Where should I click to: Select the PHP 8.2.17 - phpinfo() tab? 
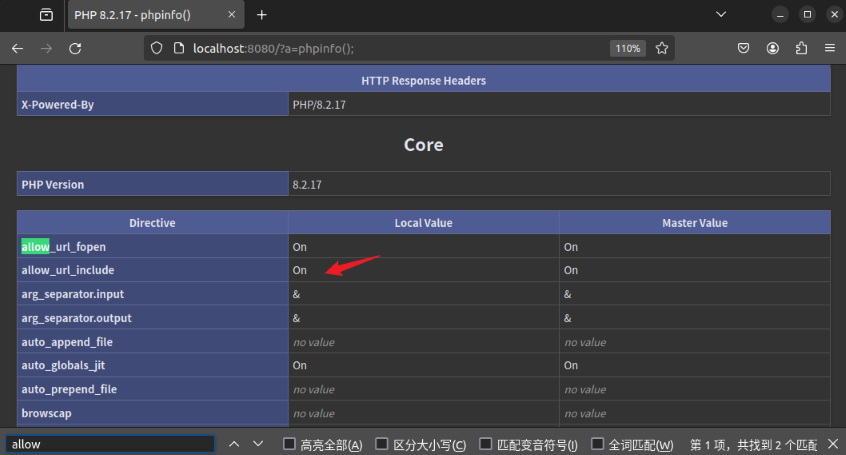(x=150, y=15)
